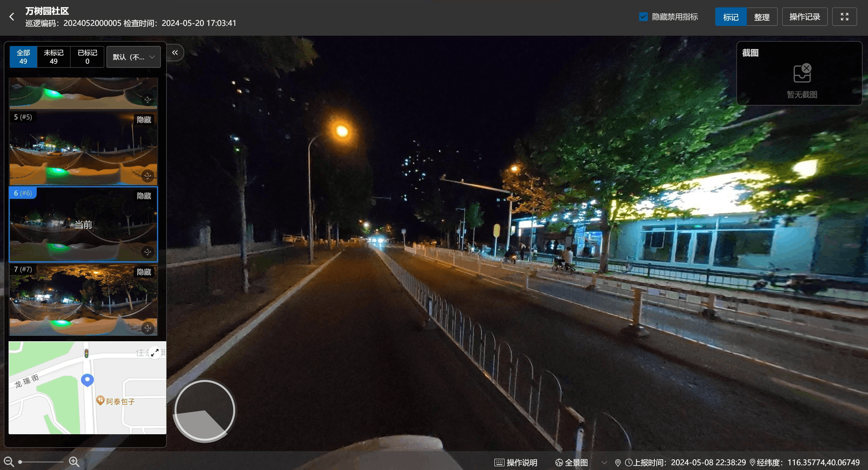The height and width of the screenshot is (470, 868).
Task: Switch to 未标记 tab
Action: coord(53,57)
